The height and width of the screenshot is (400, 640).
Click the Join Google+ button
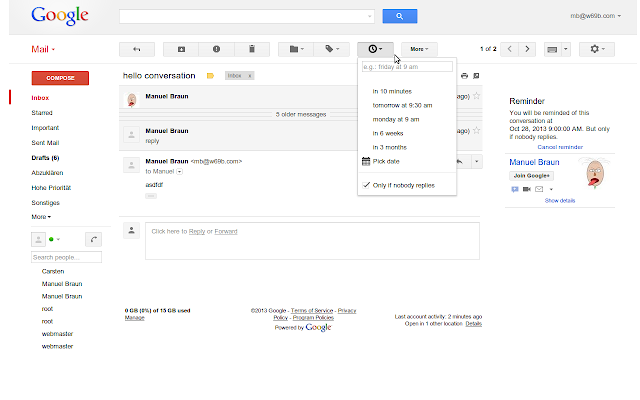coord(531,176)
